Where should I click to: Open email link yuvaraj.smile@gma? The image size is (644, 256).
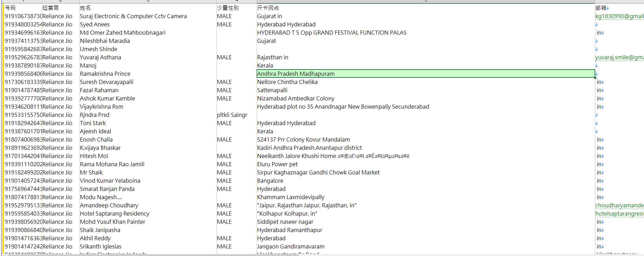click(x=619, y=57)
